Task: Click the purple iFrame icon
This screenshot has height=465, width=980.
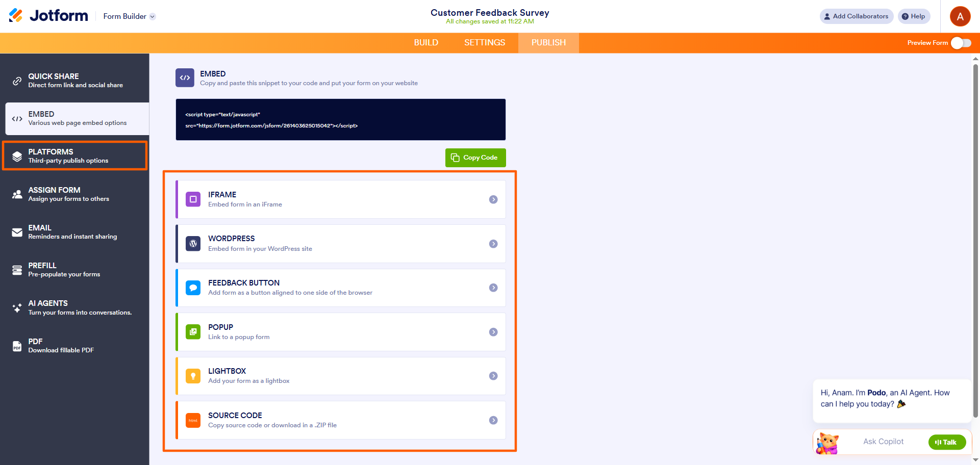Action: (x=193, y=199)
